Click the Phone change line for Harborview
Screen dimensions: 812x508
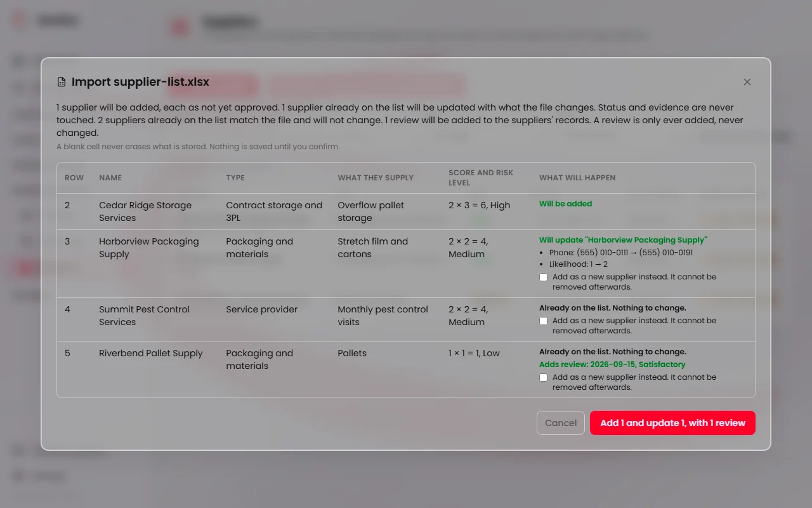[621, 253]
